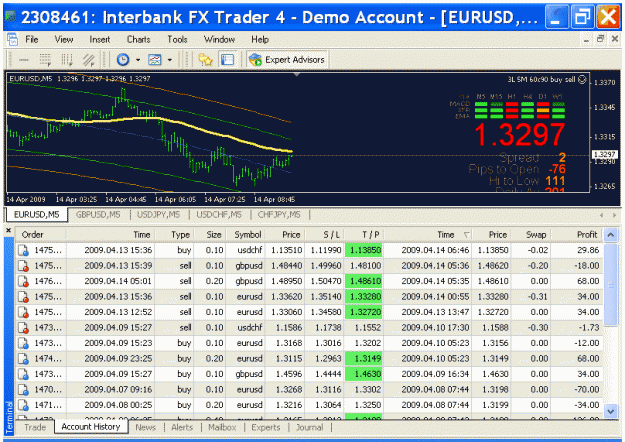
Task: Switch to the Trade terminal tab
Action: tap(35, 427)
